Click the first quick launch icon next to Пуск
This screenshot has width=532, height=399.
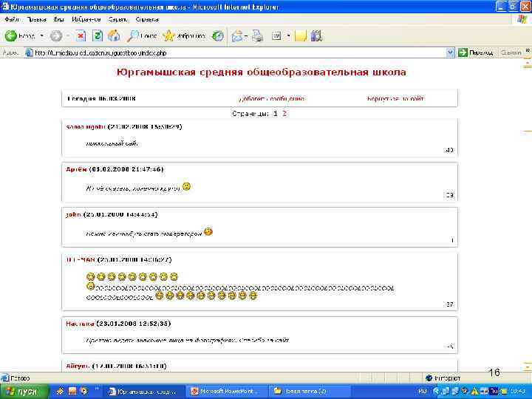tap(61, 391)
